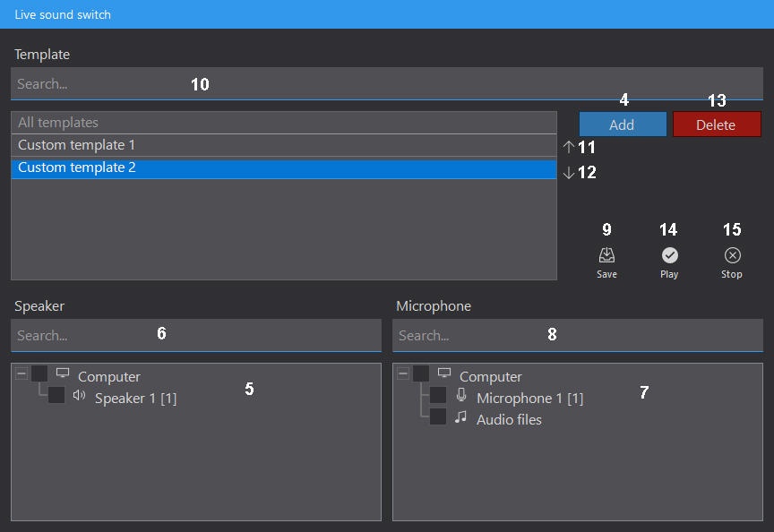Click the Microphone 1 mic icon
This screenshot has width=774, height=532.
[461, 395]
